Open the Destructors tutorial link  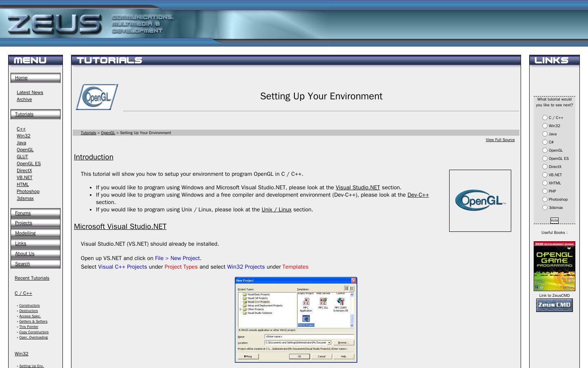[29, 311]
